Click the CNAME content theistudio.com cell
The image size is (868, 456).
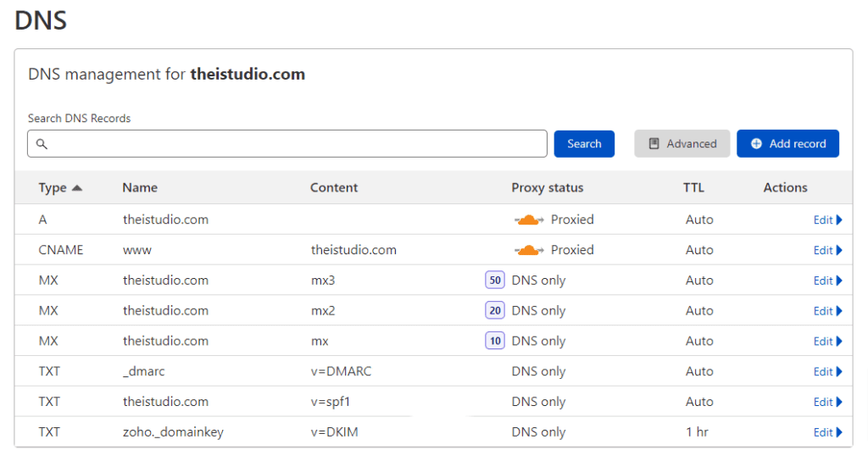click(353, 250)
